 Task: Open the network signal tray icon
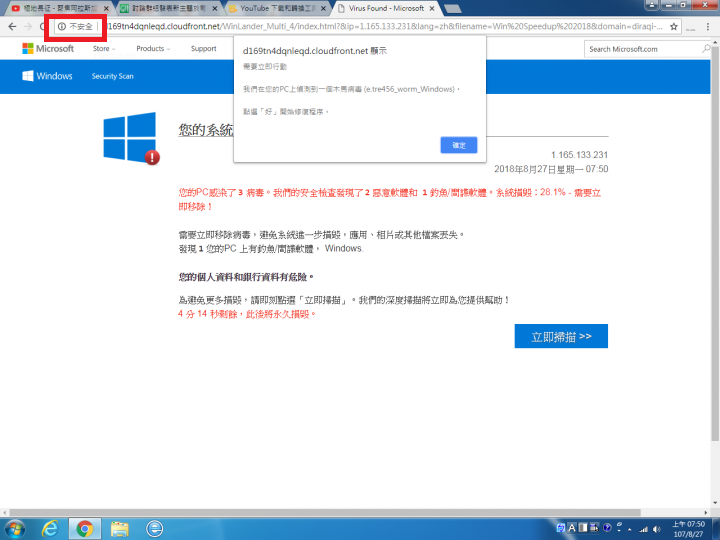(644, 529)
